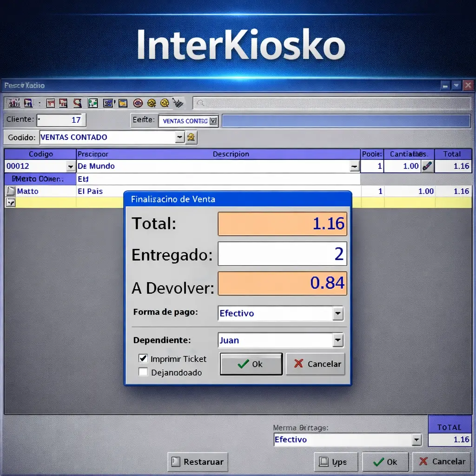Click the gold ring icon beside the broom
The height and width of the screenshot is (476, 476).
[165, 103]
